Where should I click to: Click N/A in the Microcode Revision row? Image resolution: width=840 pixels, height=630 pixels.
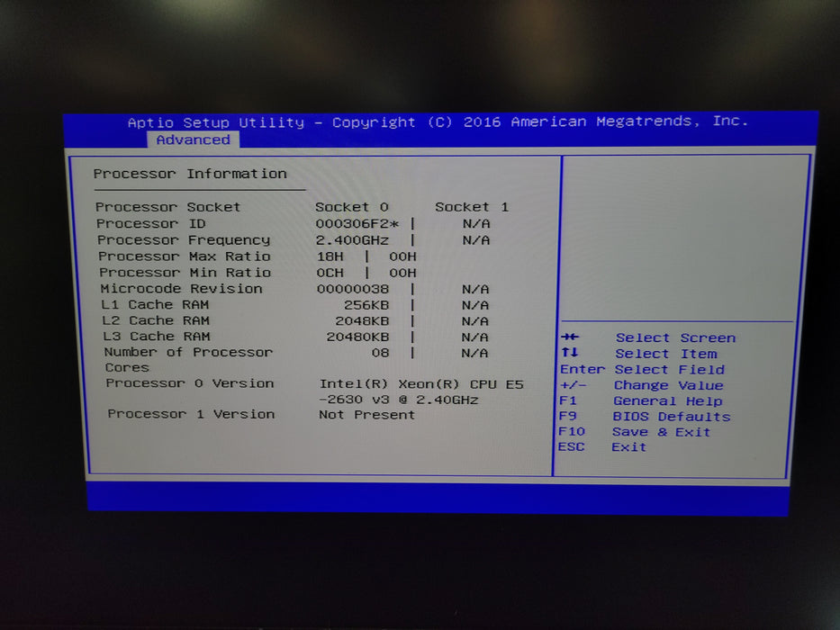click(x=475, y=289)
